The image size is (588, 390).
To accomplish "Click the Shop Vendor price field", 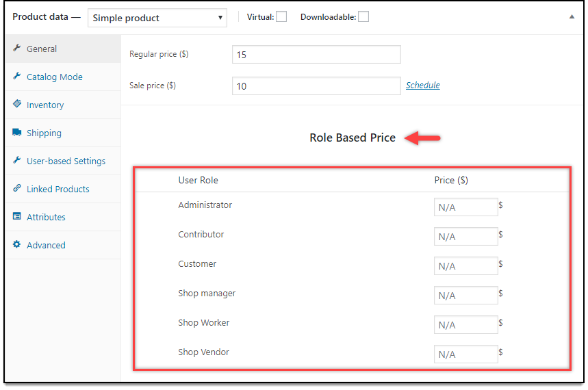I will coord(465,354).
